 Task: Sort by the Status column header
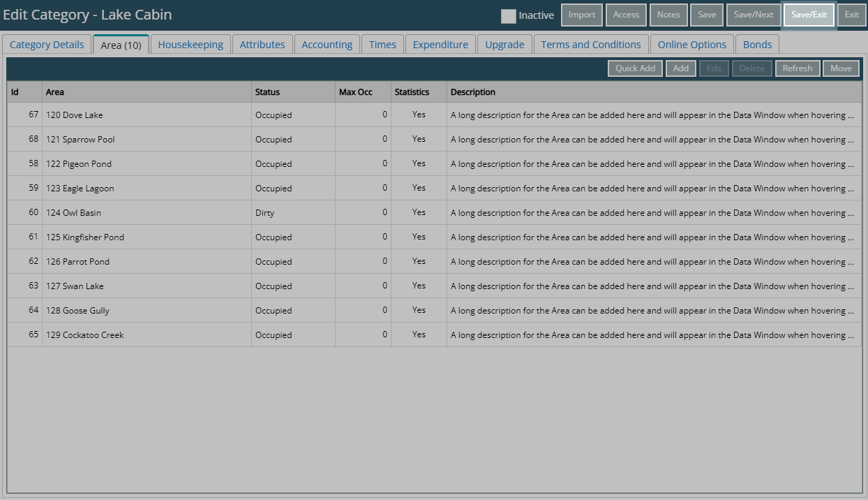[293, 92]
